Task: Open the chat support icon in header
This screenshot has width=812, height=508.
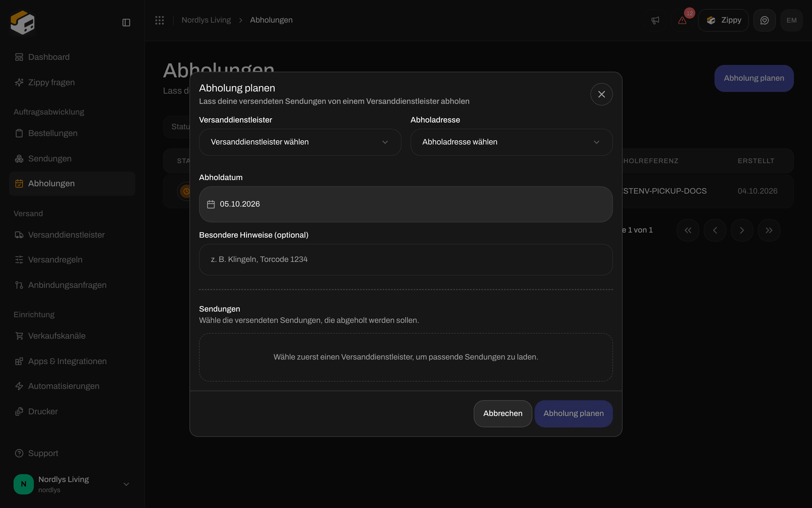Action: (764, 21)
